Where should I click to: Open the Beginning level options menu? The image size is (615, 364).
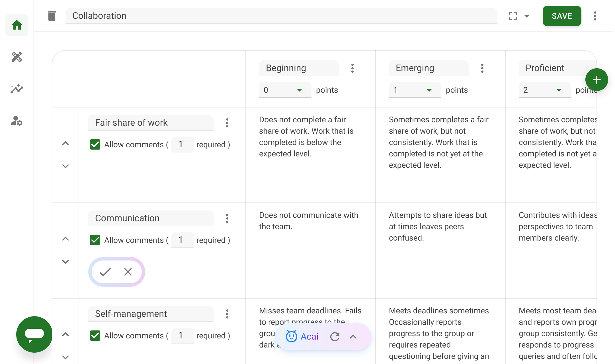tap(352, 68)
